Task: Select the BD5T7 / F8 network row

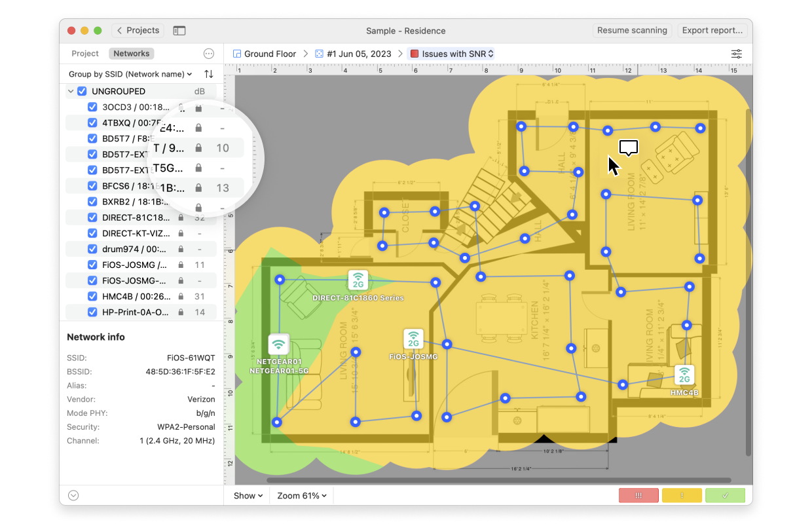Action: 141,138
